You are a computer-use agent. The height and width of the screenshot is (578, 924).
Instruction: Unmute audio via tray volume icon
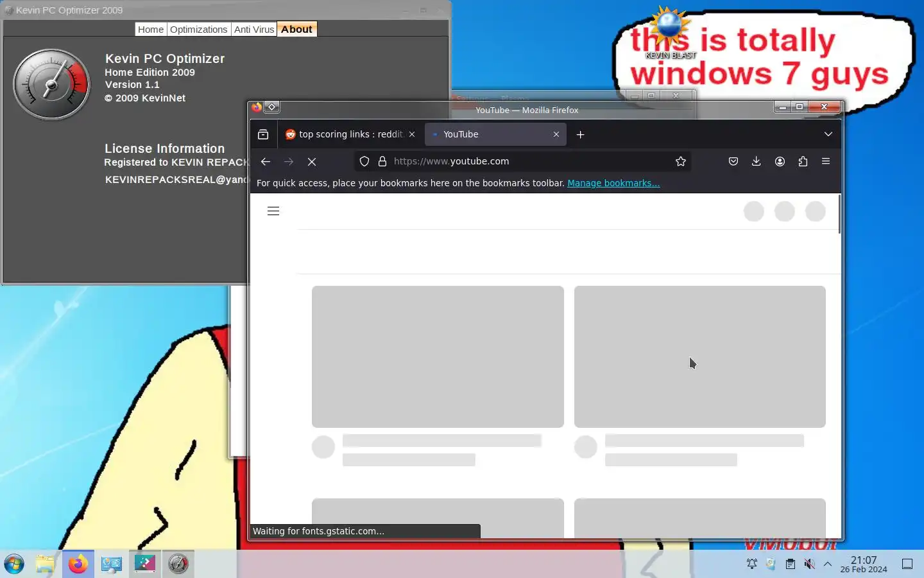809,564
